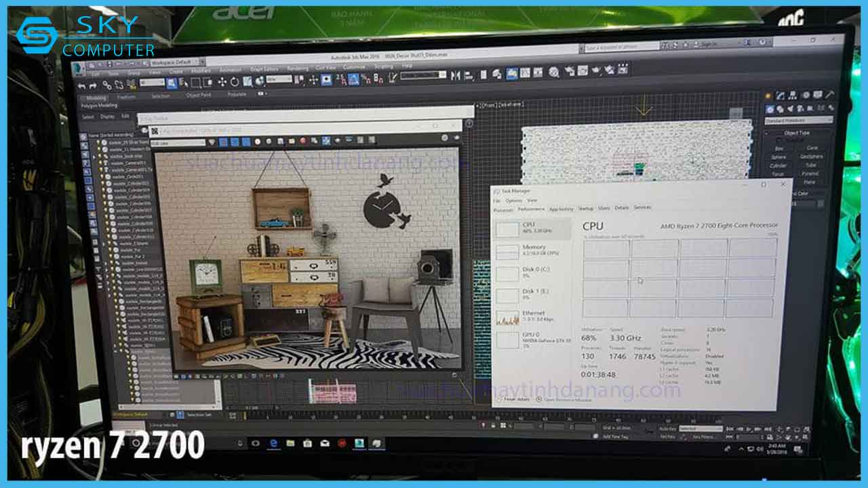Select Ethernet in Task Manager sidebar

(532, 316)
